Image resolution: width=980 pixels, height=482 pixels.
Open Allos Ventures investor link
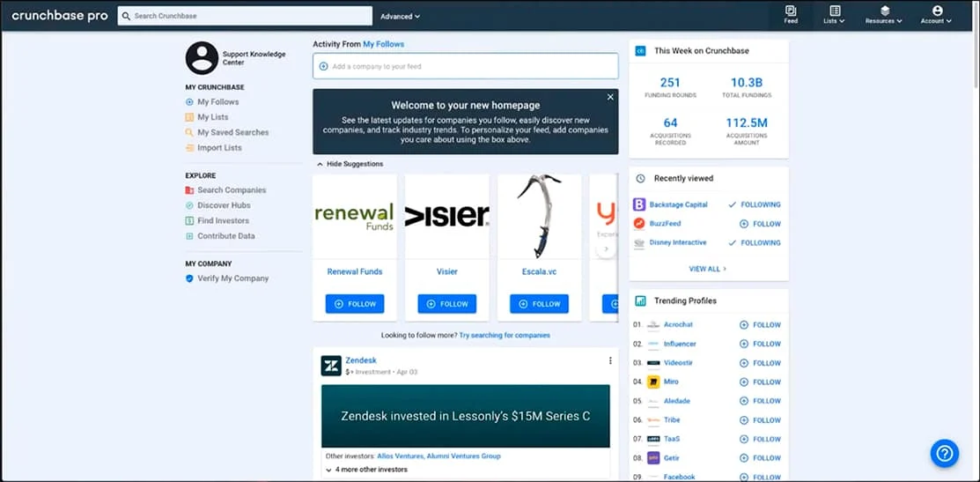(x=401, y=456)
